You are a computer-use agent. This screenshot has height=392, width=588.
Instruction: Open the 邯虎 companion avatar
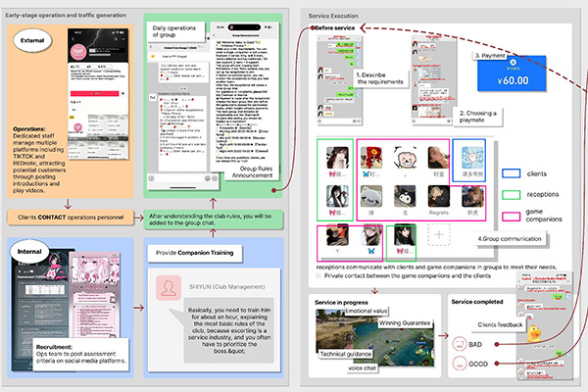[x=472, y=196]
